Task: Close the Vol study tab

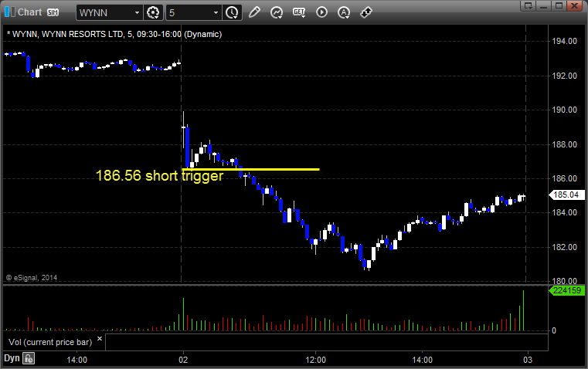Action: click(x=100, y=339)
